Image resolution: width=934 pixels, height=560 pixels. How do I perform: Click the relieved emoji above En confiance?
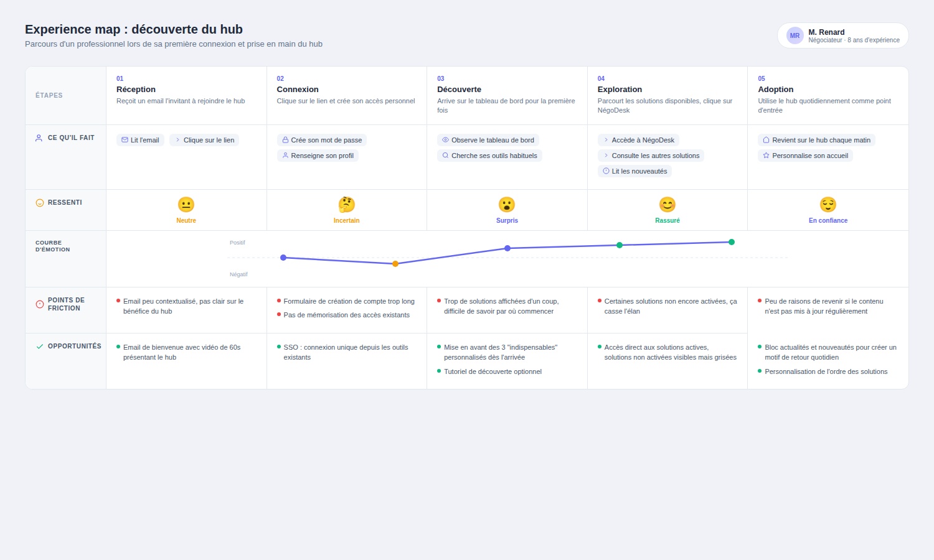(x=828, y=205)
